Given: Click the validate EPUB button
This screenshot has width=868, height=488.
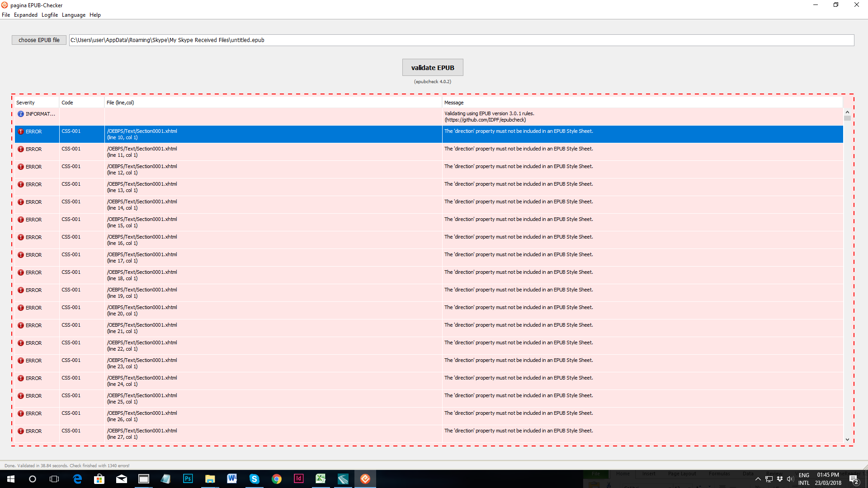Looking at the screenshot, I should 432,67.
